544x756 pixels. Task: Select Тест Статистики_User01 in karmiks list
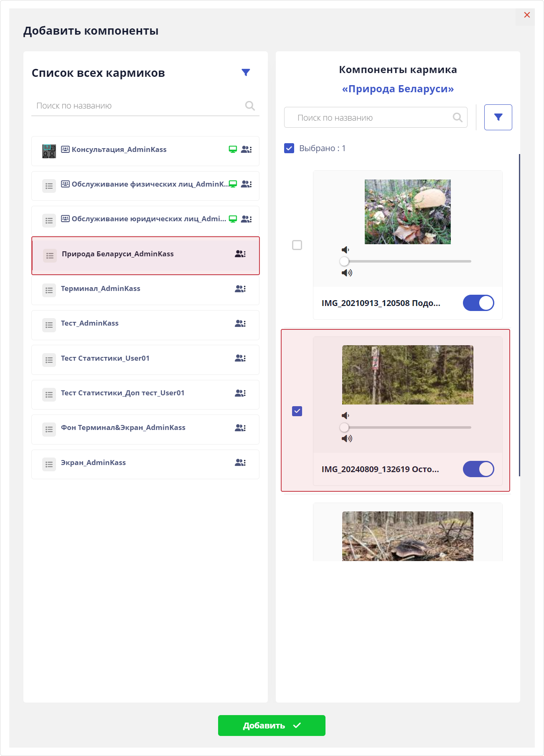(105, 359)
